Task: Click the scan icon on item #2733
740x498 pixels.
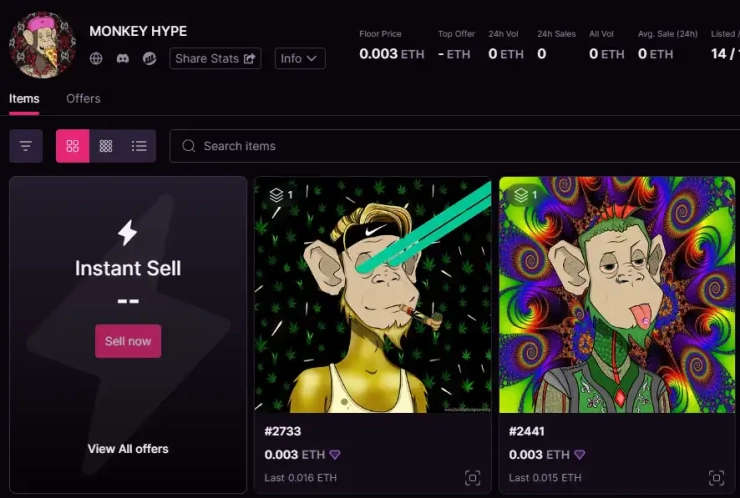Action: (472, 478)
